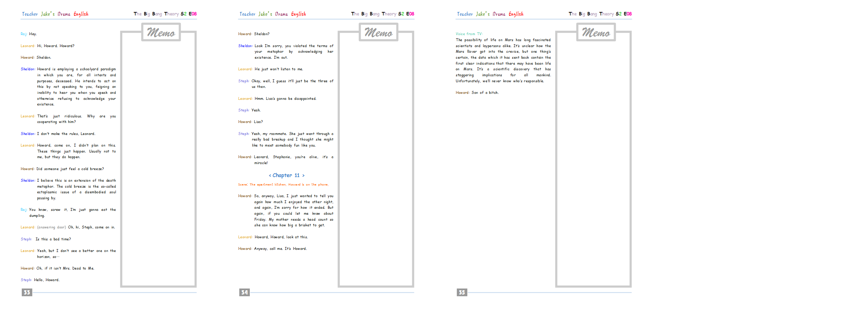This screenshot has height=311, width=868.
Task: Click the 'Memo' title on page 33
Action: coord(161,32)
